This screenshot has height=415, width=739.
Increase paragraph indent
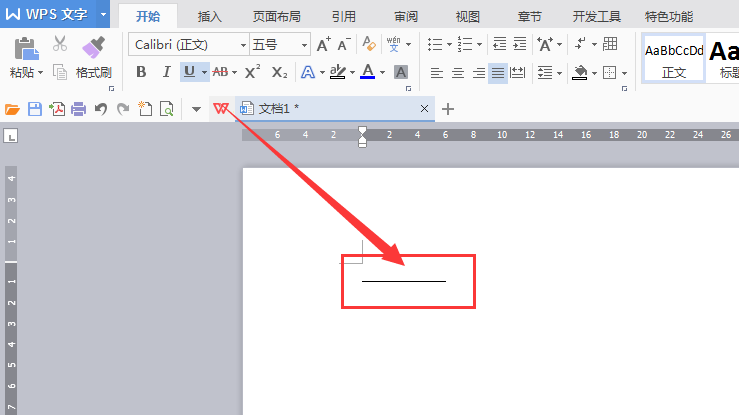click(x=519, y=44)
